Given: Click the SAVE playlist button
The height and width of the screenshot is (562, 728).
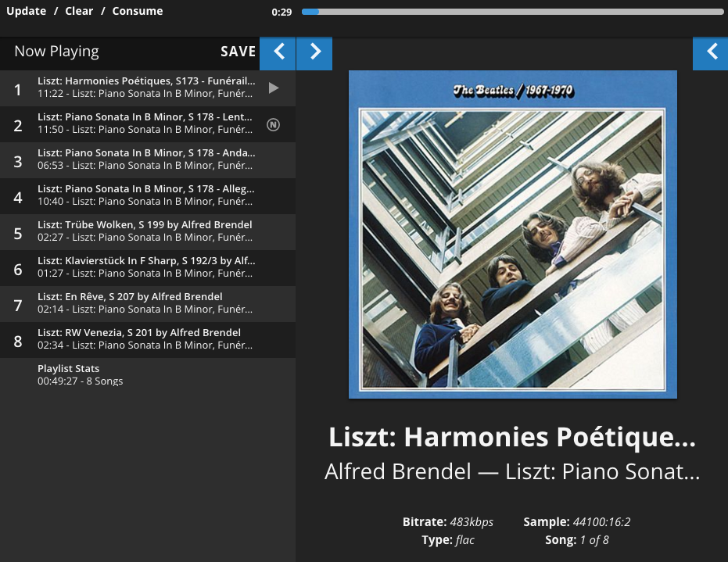Looking at the screenshot, I should pos(238,52).
